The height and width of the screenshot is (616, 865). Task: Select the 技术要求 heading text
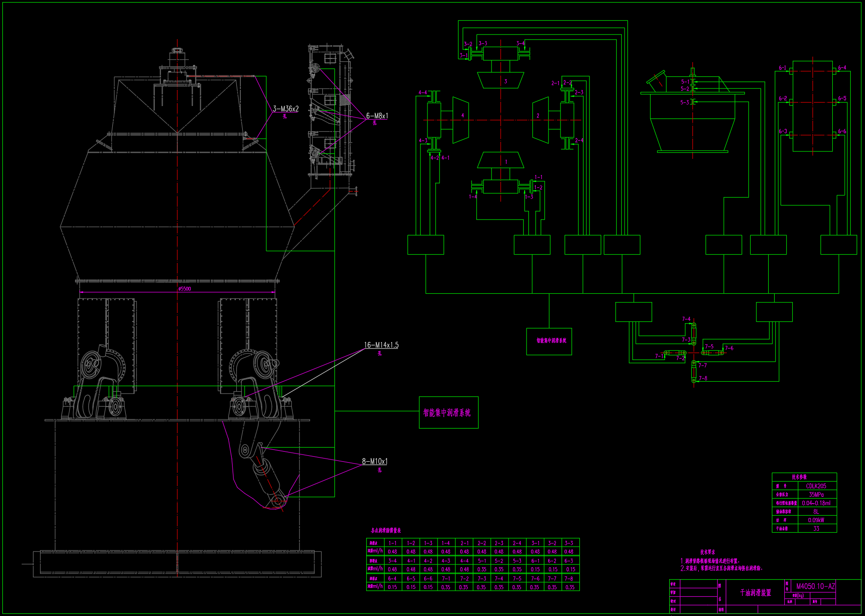coord(707,552)
